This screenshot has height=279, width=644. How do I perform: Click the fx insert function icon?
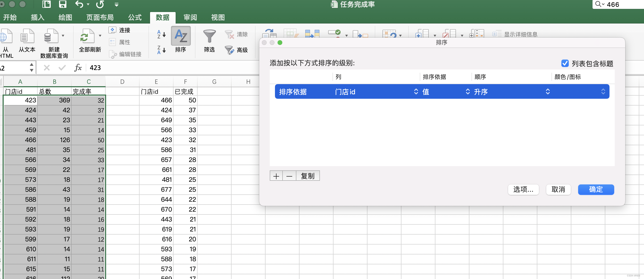pos(78,68)
